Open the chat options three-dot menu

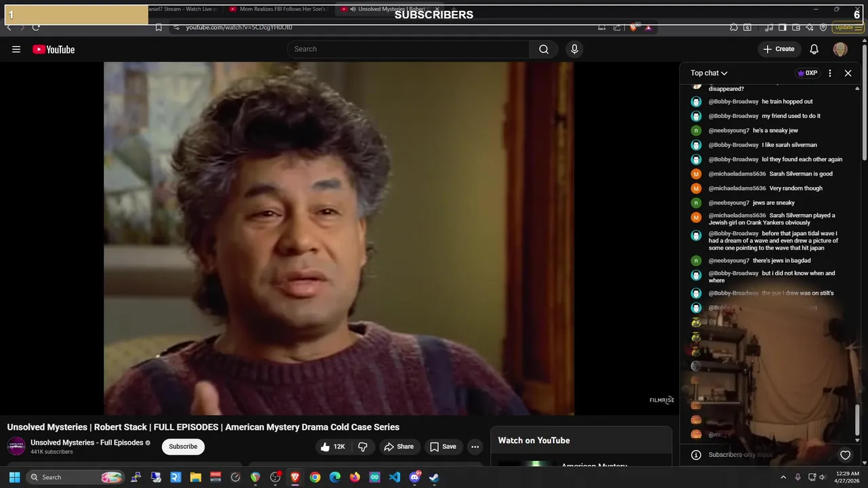coord(829,73)
